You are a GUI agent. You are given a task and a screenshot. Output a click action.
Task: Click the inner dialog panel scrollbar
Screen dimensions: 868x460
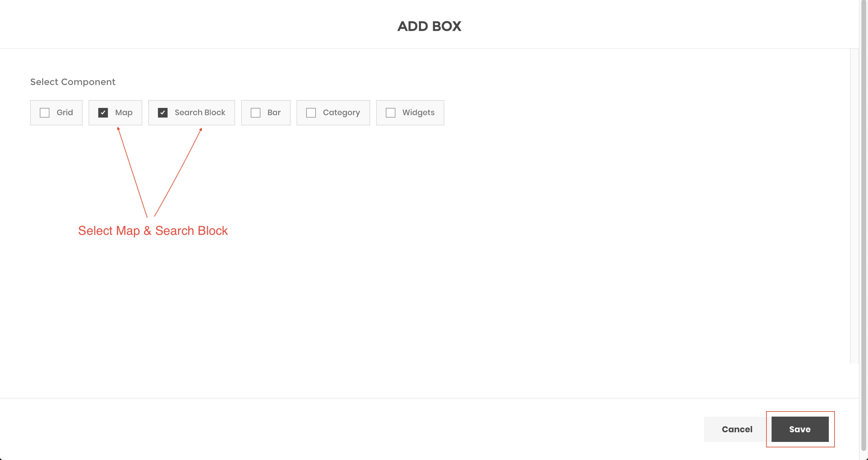(854, 206)
